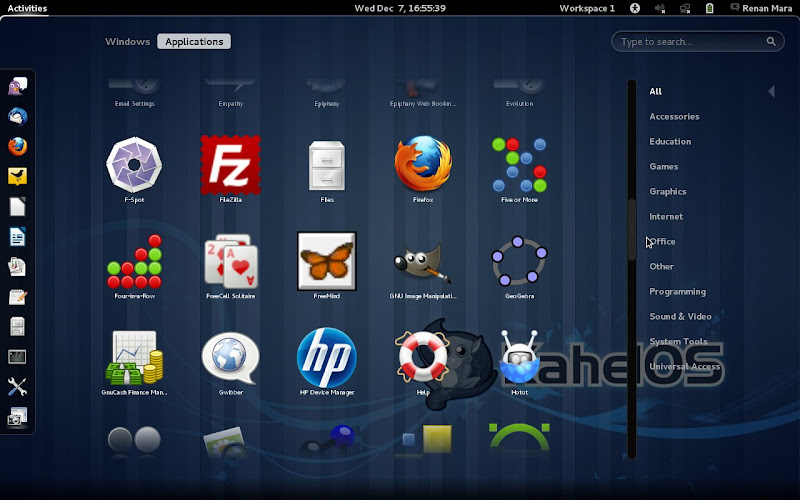Open GNU Image Manipulation Program
The image size is (800, 500).
[423, 262]
